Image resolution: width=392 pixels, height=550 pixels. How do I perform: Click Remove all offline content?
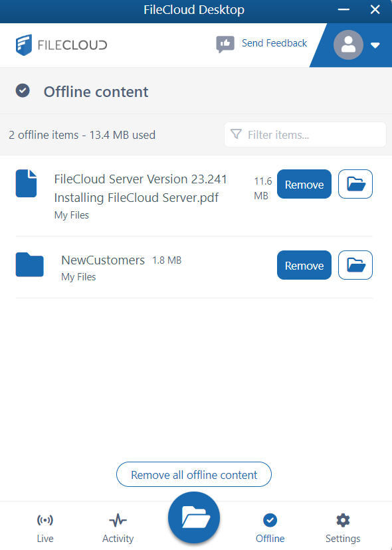point(193,474)
